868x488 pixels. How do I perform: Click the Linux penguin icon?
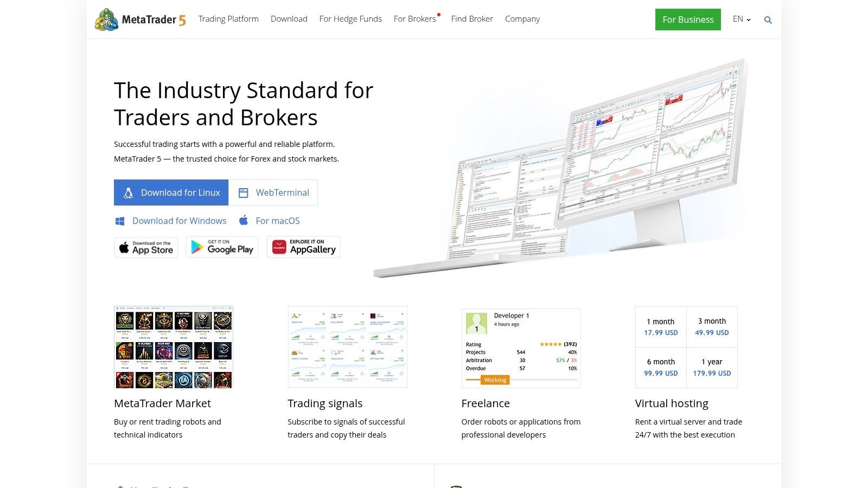(x=128, y=192)
